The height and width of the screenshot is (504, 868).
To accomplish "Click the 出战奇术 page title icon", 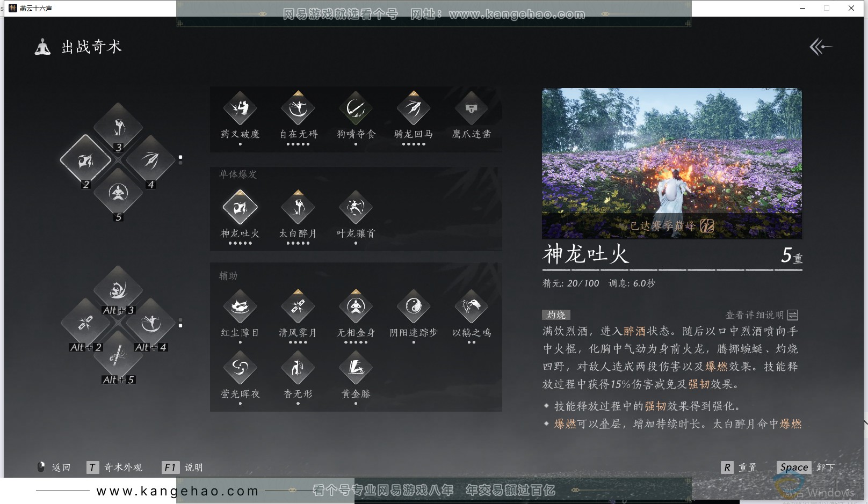I will tap(43, 47).
